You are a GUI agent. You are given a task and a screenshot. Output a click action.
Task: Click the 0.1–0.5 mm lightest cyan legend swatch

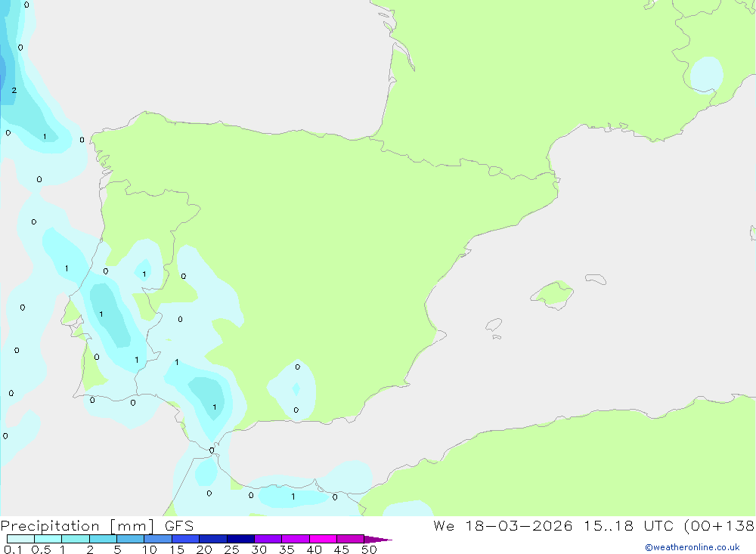(20, 539)
